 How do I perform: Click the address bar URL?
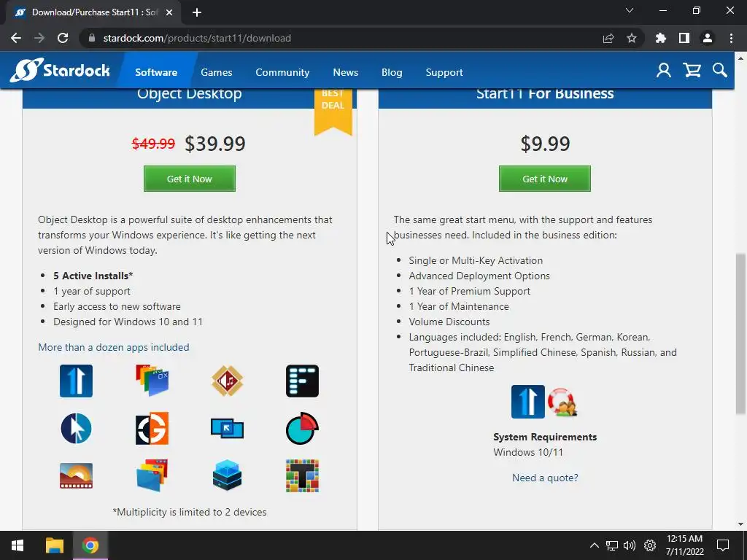tap(197, 38)
